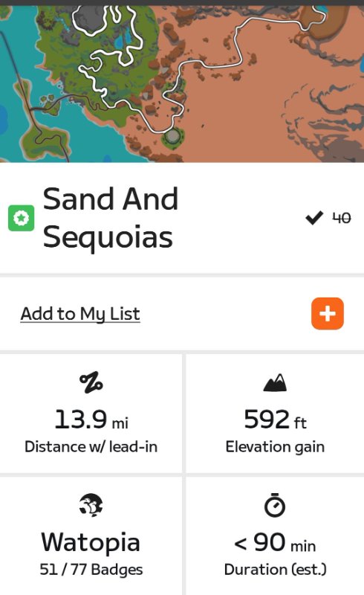The width and height of the screenshot is (364, 595).
Task: Click the Watopia globe world icon
Action: 91,505
